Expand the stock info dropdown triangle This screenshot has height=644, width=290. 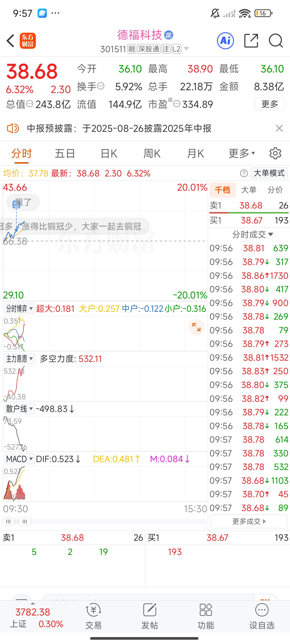[186, 48]
